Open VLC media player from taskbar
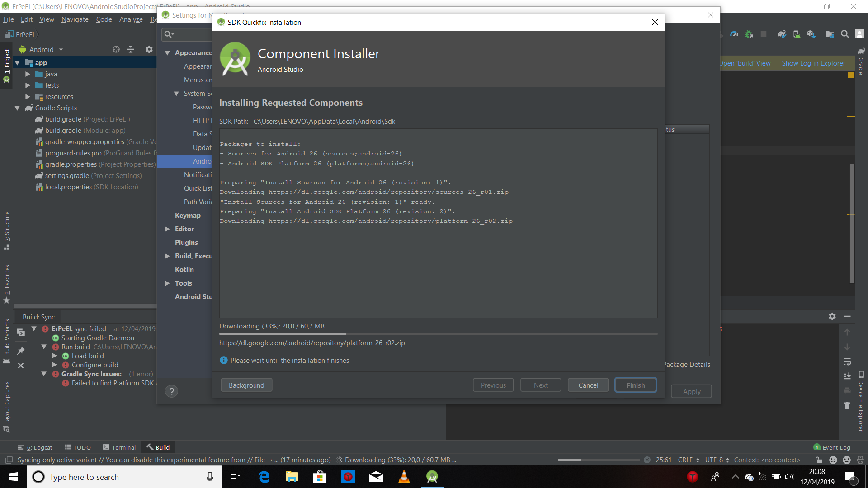The image size is (868, 488). 404,477
